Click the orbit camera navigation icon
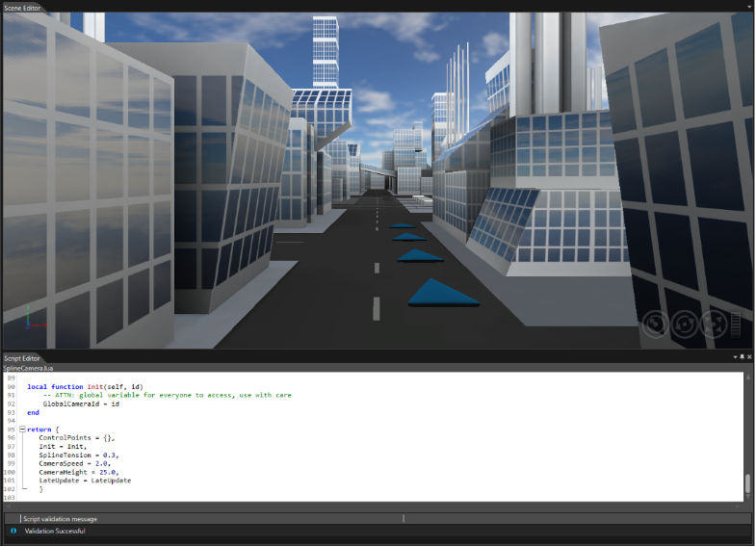 (x=684, y=324)
